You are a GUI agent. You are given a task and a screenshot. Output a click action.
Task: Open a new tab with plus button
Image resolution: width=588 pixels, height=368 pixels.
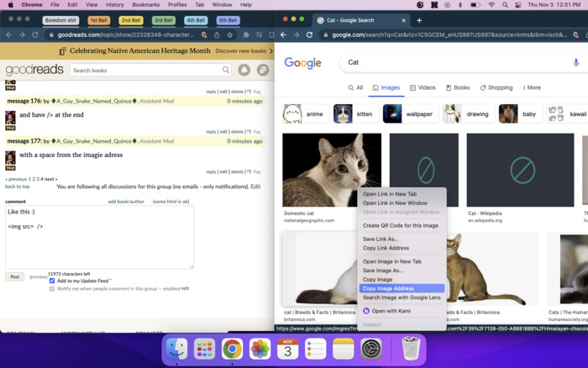419,20
